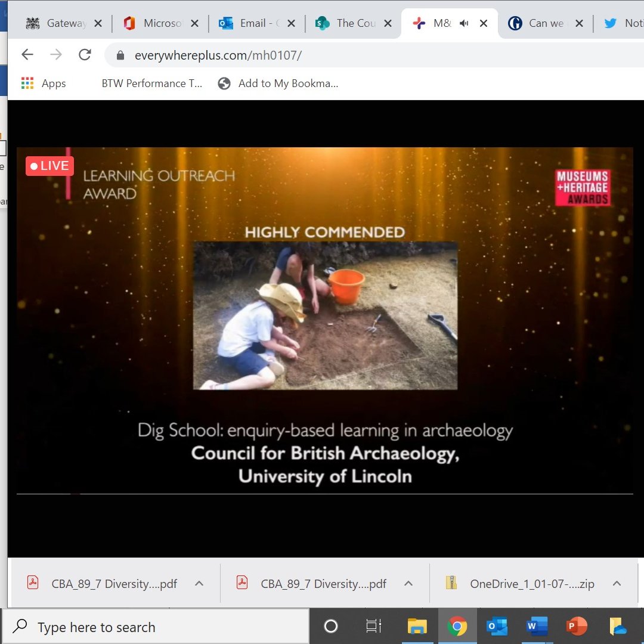
Task: Expand options for the first CBA_89_7 Diversity PDF
Action: coord(199,583)
